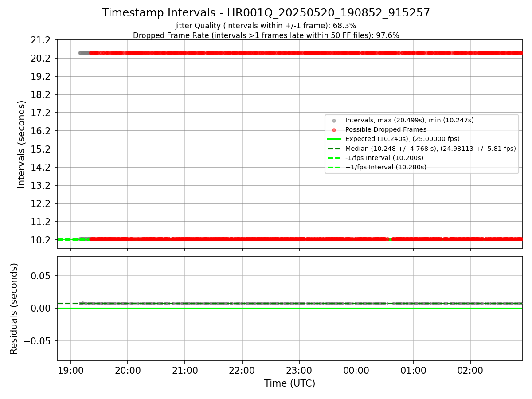Click the 20:00 time tick label

point(128,370)
